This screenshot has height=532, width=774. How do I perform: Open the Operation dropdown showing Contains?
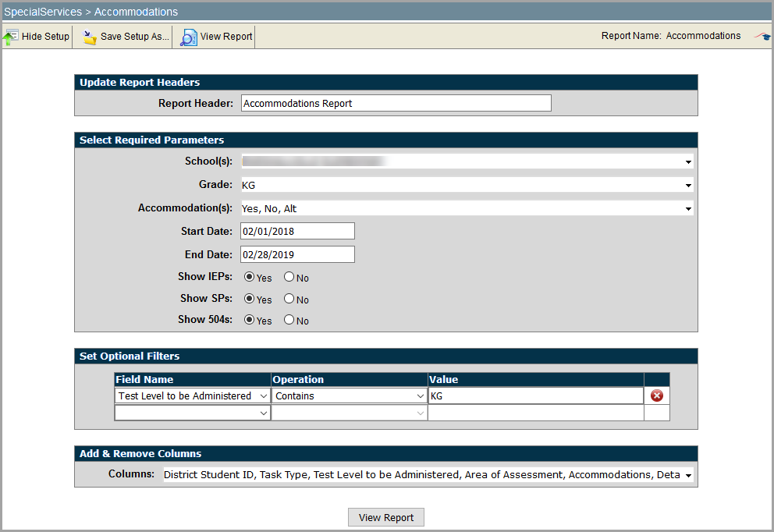click(x=349, y=395)
